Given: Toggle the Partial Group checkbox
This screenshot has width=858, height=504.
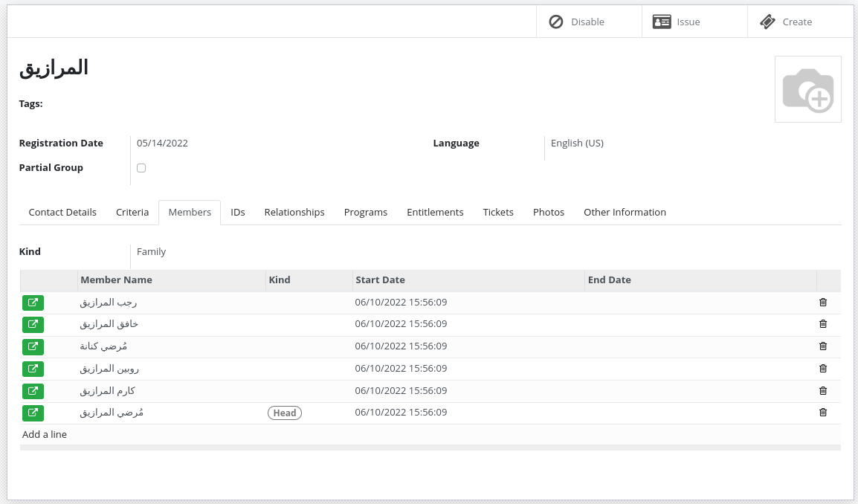Looking at the screenshot, I should pyautogui.click(x=141, y=168).
